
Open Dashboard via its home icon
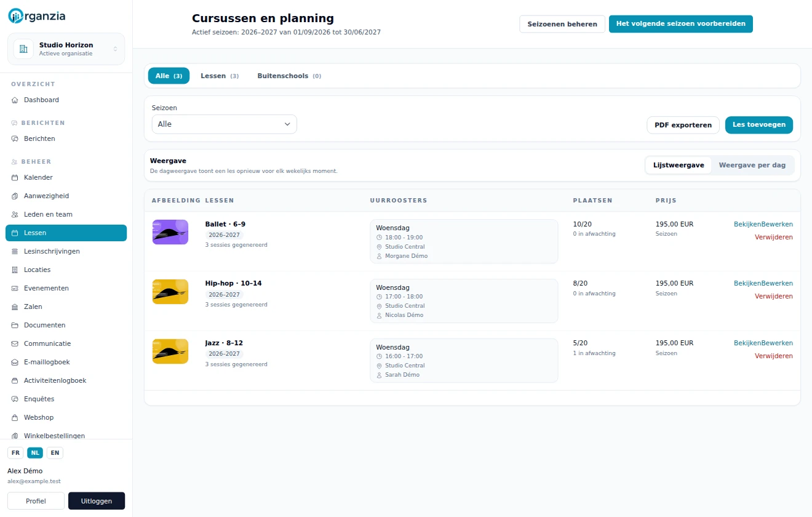(15, 100)
